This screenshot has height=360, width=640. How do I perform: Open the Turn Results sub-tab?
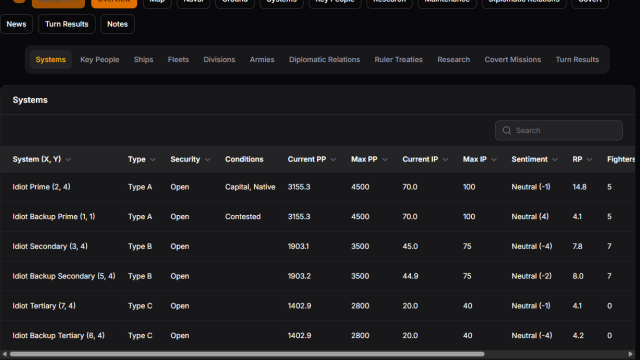click(x=577, y=60)
